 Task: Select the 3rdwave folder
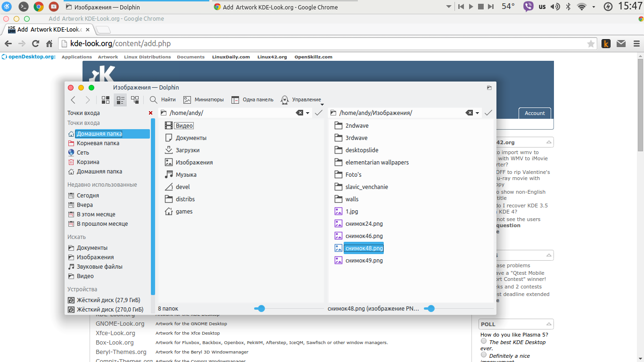[351, 138]
